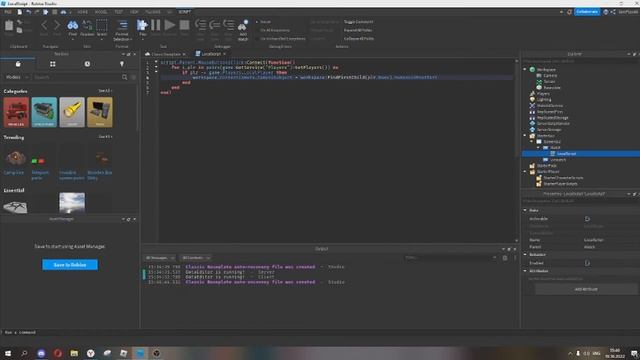Click the Step Over debugger icon

pyautogui.click(x=215, y=25)
